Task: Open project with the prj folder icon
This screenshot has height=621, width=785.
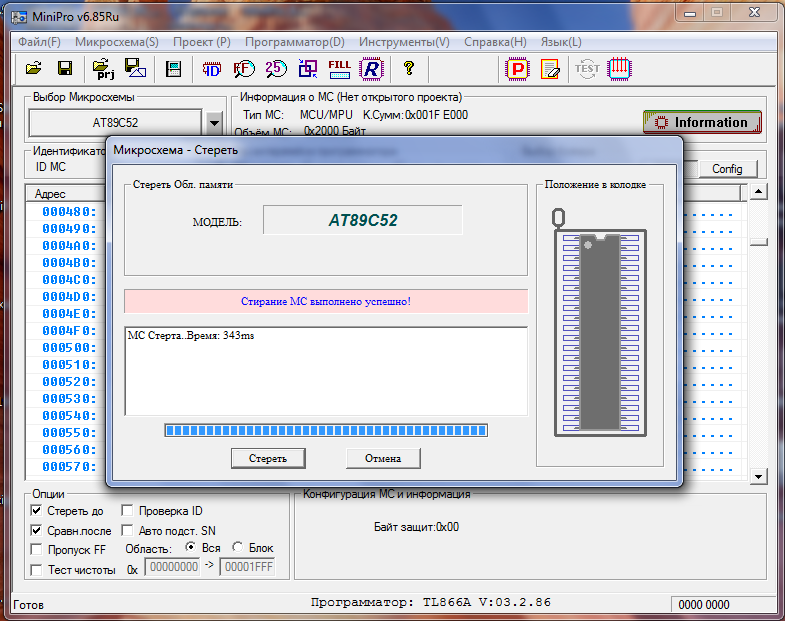Action: pyautogui.click(x=103, y=69)
